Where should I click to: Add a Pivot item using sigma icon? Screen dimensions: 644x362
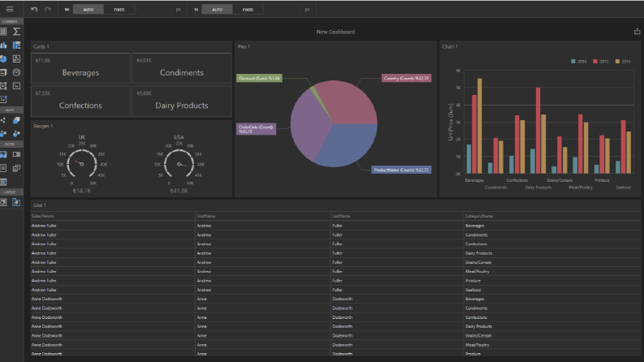[16, 32]
